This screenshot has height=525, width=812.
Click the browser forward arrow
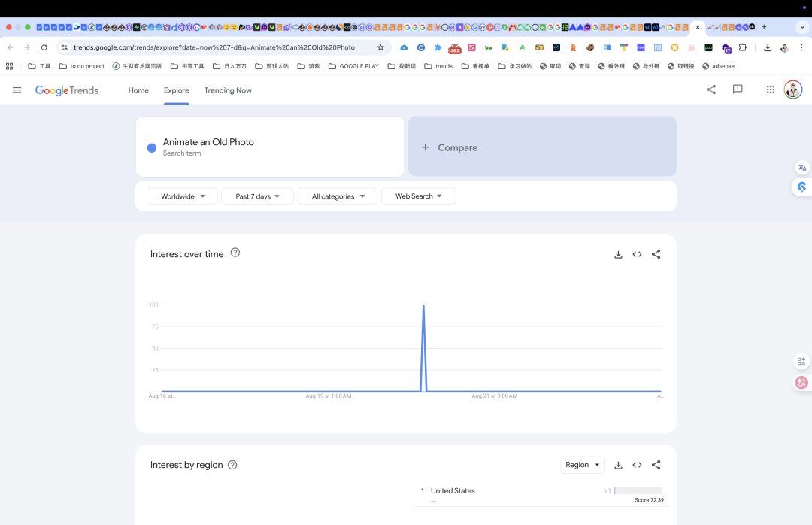click(x=27, y=47)
